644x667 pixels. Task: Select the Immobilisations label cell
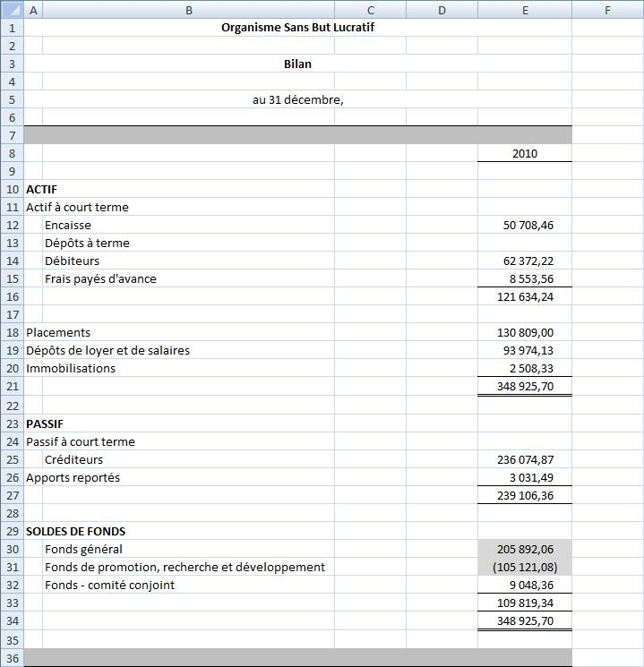[71, 368]
